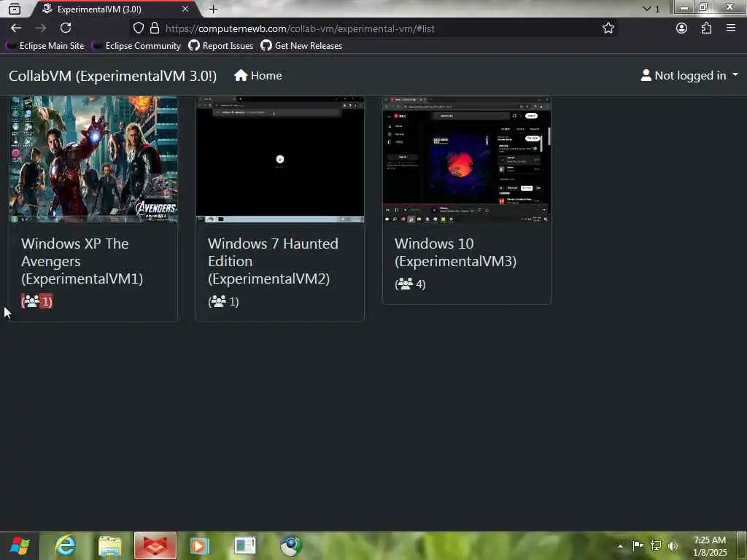
Task: Open Windows 10 ExperimentalVM3 thumbnail
Action: coord(467,160)
